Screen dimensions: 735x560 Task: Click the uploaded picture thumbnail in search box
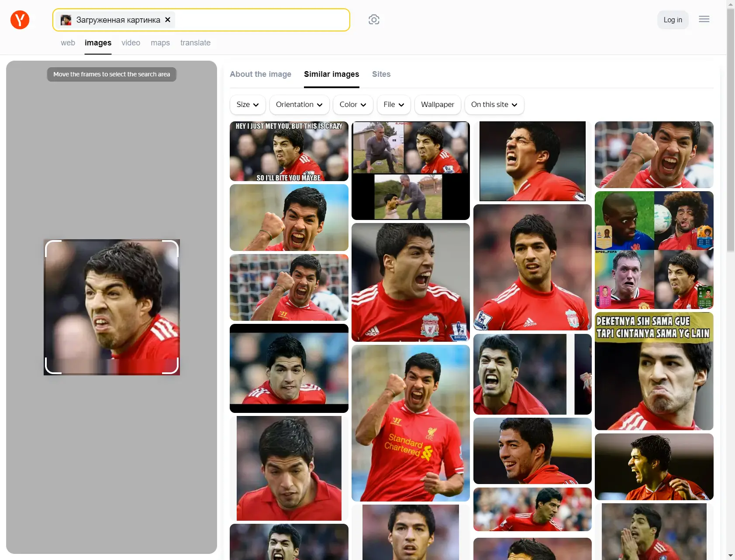point(66,20)
